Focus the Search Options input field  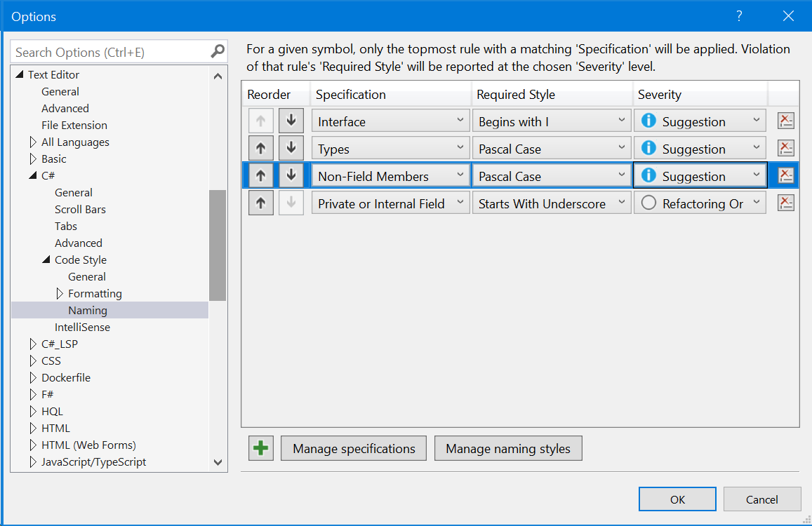pyautogui.click(x=109, y=52)
